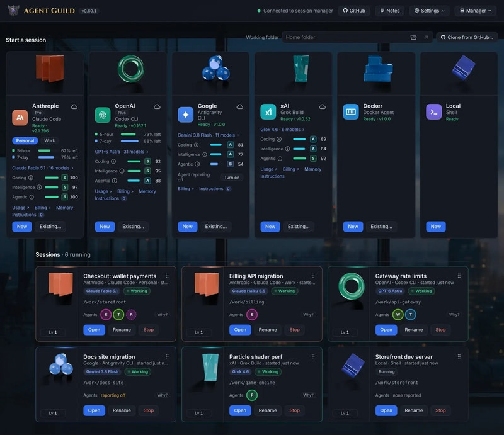Click the Working folder input field
Image resolution: width=504 pixels, height=435 pixels.
coord(357,37)
